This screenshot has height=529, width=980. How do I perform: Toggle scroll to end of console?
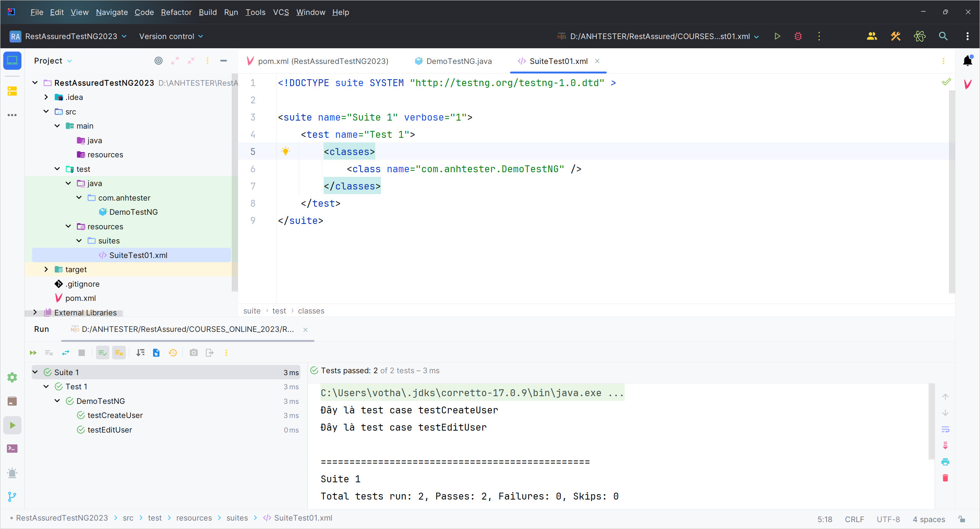tap(945, 446)
